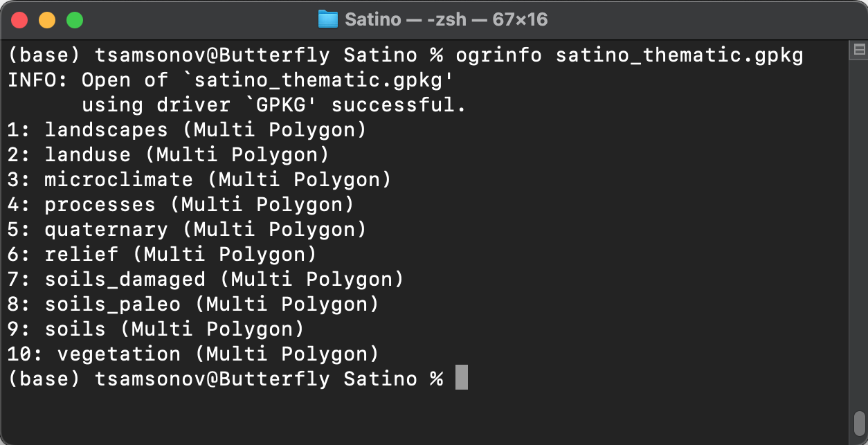
Task: Click the "microclimate" layer entry
Action: coord(118,180)
